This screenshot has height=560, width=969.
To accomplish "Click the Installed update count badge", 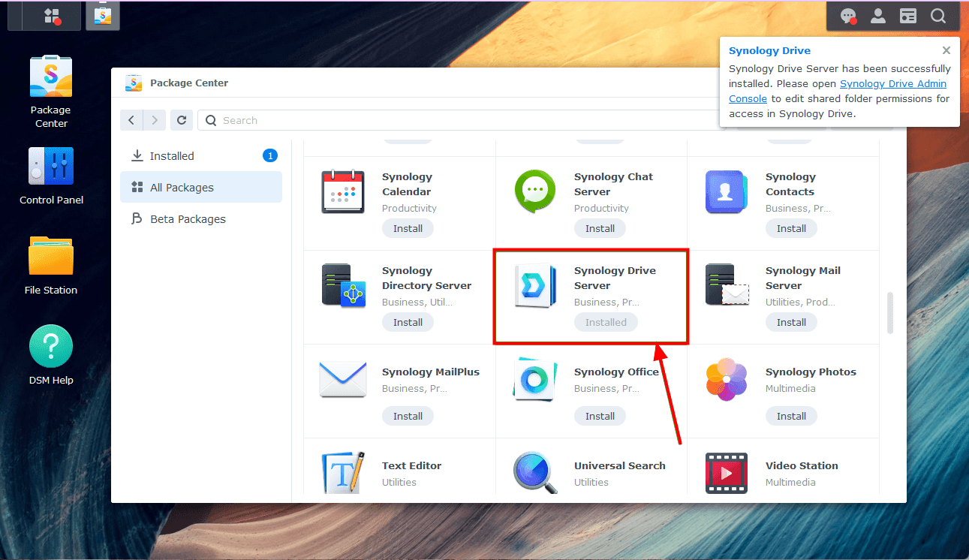I will click(x=270, y=156).
